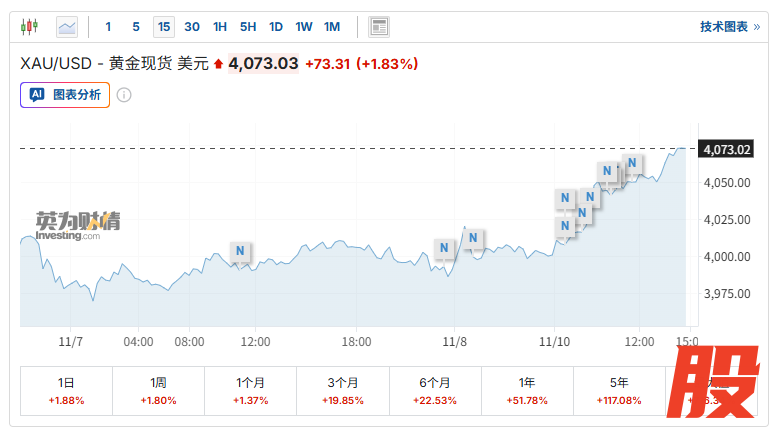Select the 1-minute interval
The image size is (780, 437).
(108, 27)
